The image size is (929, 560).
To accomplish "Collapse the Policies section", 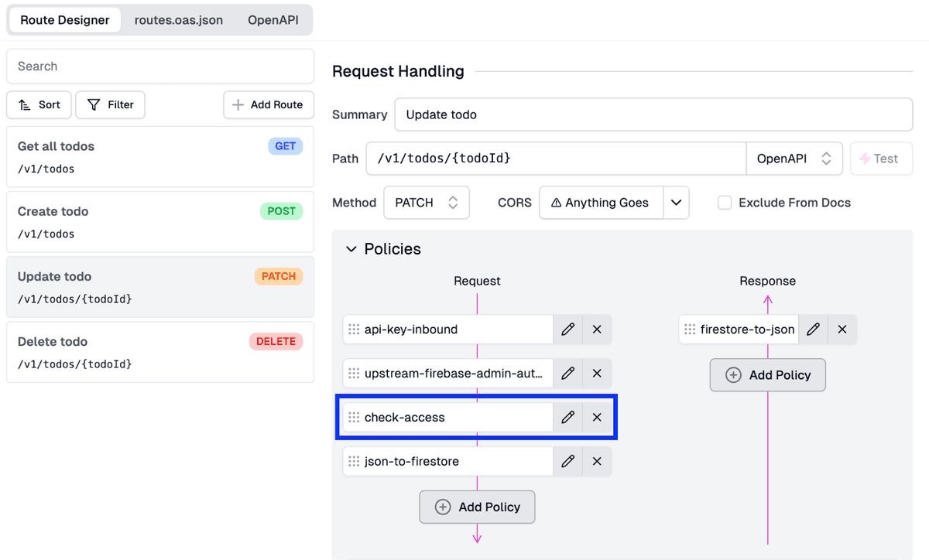I will pyautogui.click(x=352, y=249).
